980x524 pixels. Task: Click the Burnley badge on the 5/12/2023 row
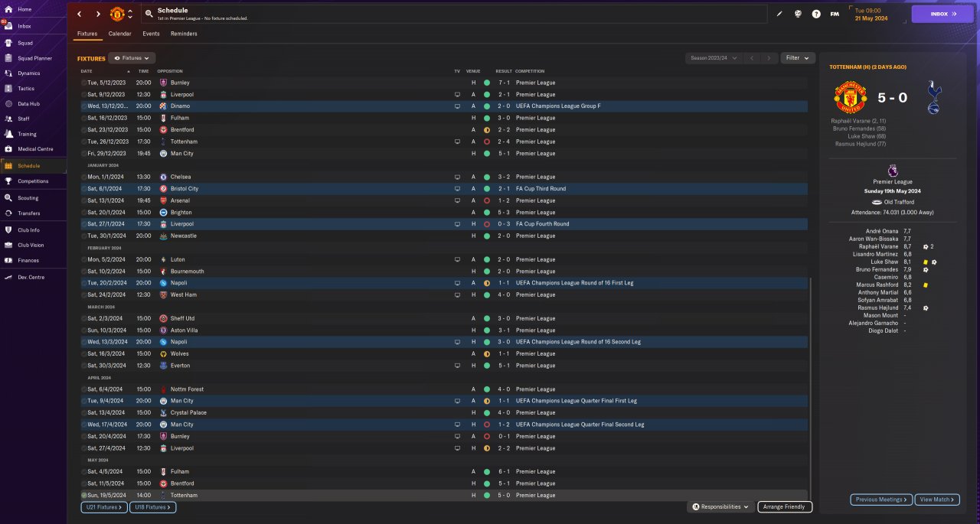coord(163,83)
